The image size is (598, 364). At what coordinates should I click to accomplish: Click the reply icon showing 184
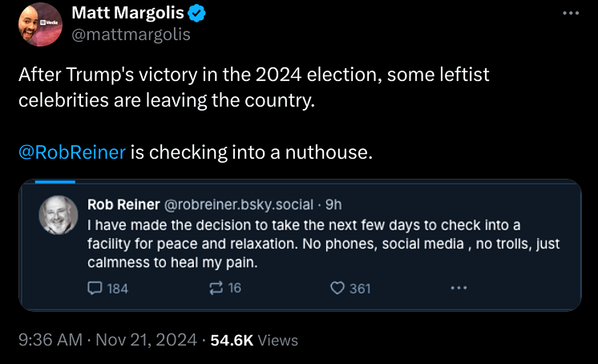pos(95,288)
